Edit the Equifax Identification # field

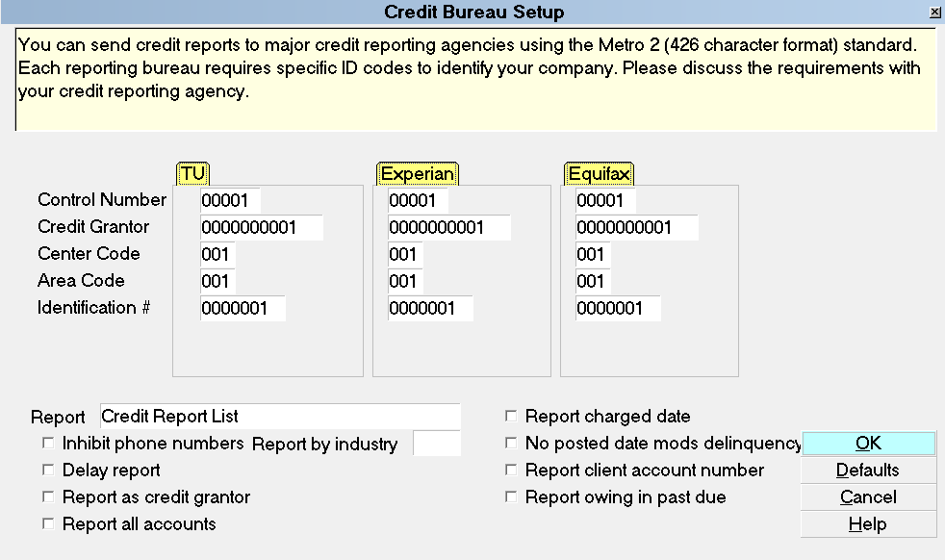pyautogui.click(x=618, y=308)
